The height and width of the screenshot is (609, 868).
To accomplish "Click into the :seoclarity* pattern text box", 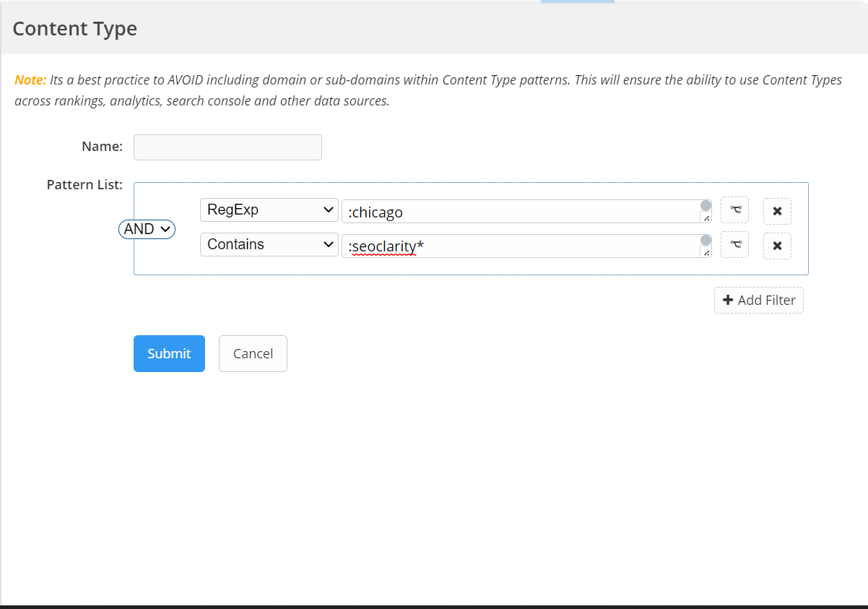I will tap(520, 246).
